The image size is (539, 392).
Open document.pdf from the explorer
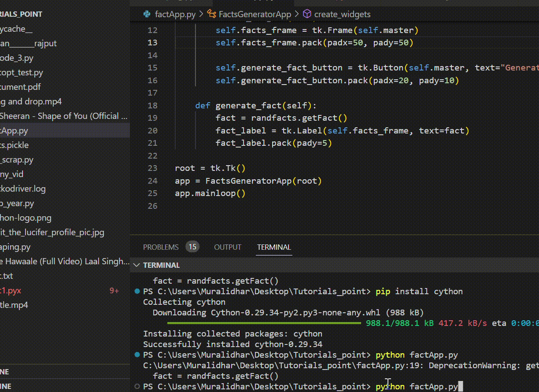coord(20,87)
